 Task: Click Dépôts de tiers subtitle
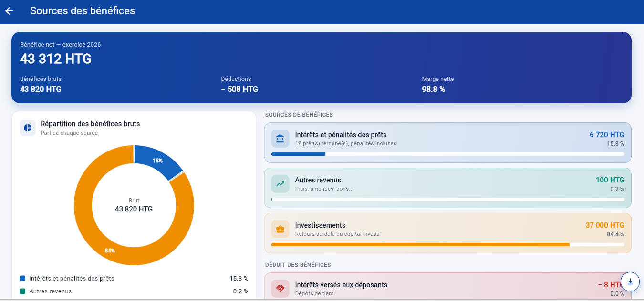click(x=314, y=293)
